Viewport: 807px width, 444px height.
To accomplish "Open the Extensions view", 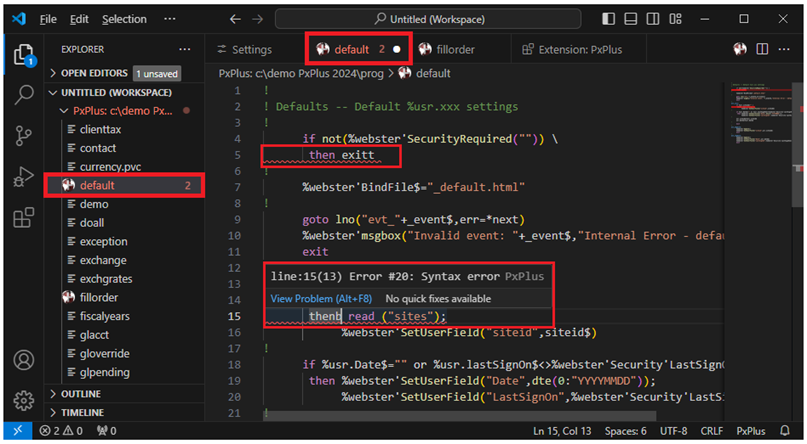I will (24, 218).
